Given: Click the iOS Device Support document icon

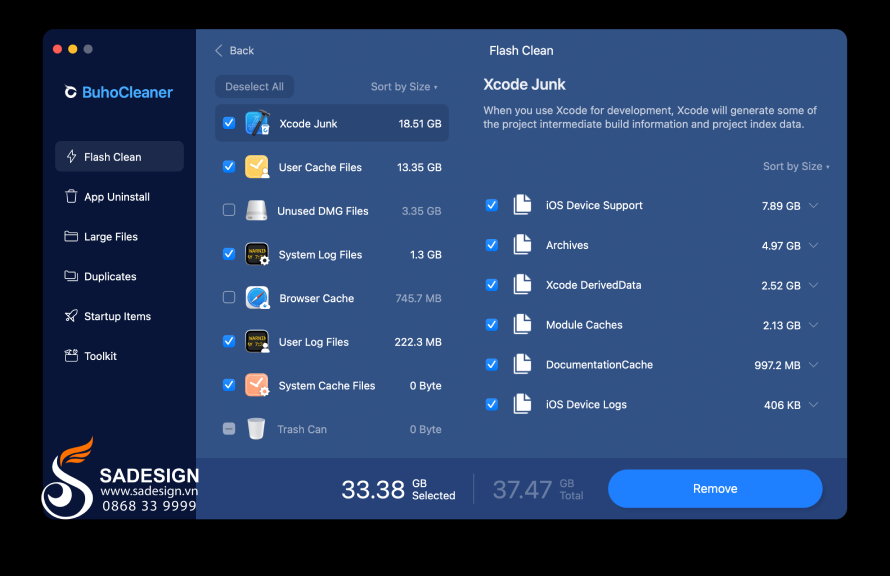Looking at the screenshot, I should (522, 205).
